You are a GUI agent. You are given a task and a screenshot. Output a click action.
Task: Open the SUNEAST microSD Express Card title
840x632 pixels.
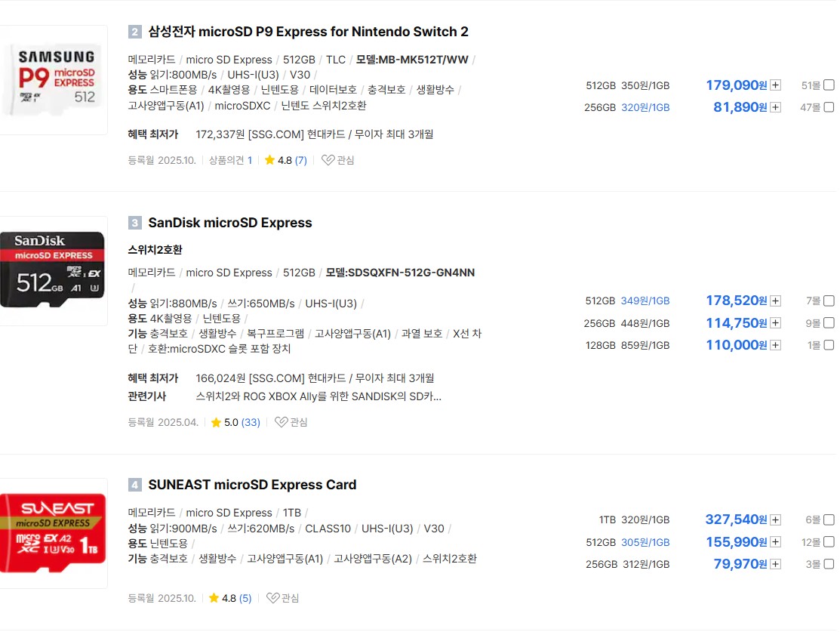tap(252, 485)
